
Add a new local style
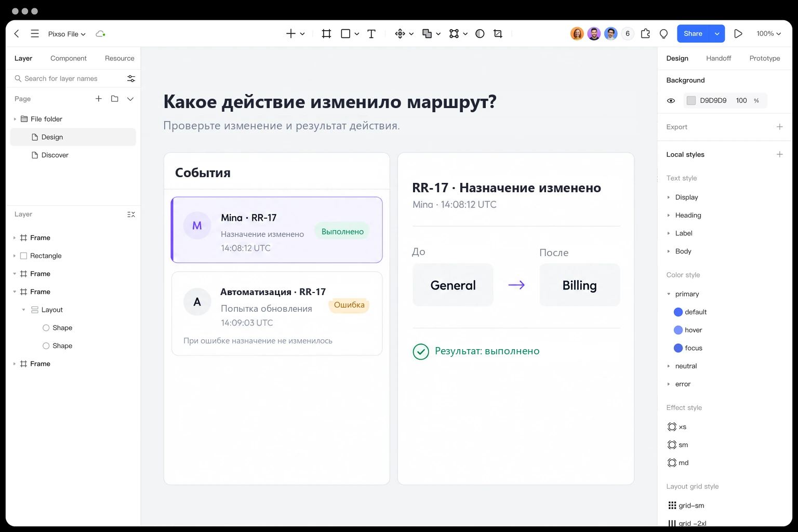pos(779,154)
